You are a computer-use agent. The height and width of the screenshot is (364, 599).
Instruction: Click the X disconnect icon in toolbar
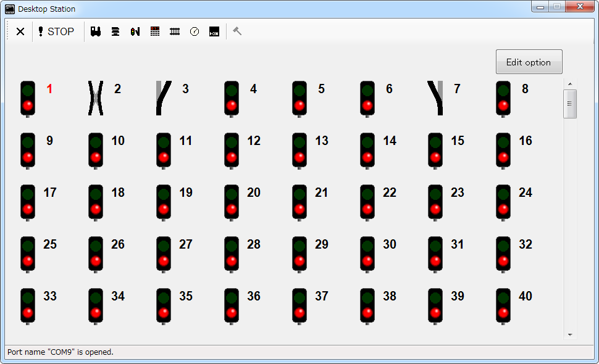point(20,31)
